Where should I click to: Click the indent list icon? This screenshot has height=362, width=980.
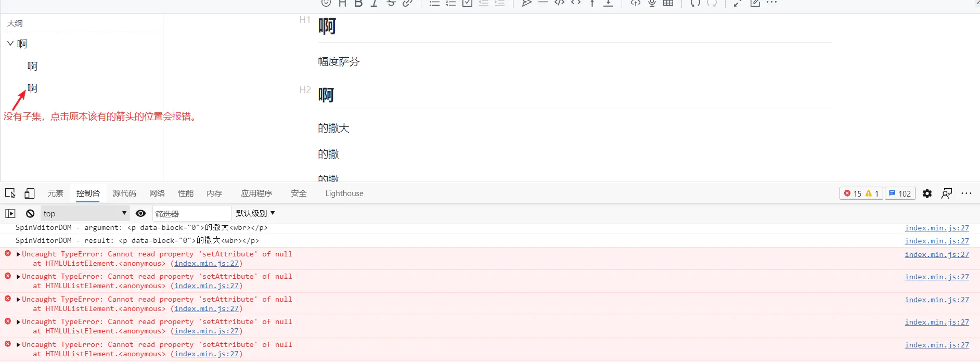(x=500, y=3)
